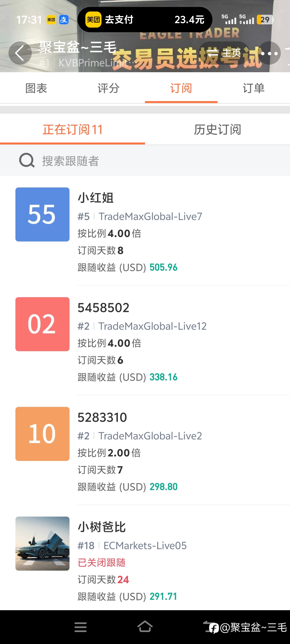Image resolution: width=290 pixels, height=644 pixels.
Task: Switch to the 历史订阅 sub-tab
Action: click(x=217, y=129)
